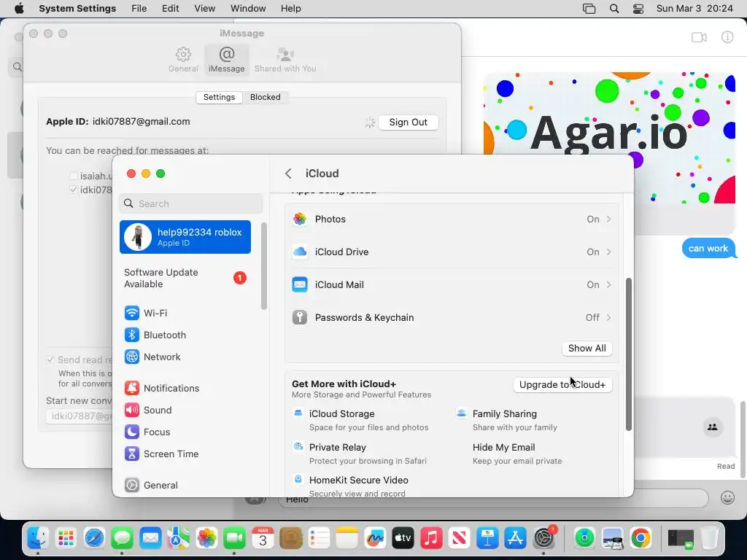Open Start new conversations from dropdown

[x=79, y=416]
